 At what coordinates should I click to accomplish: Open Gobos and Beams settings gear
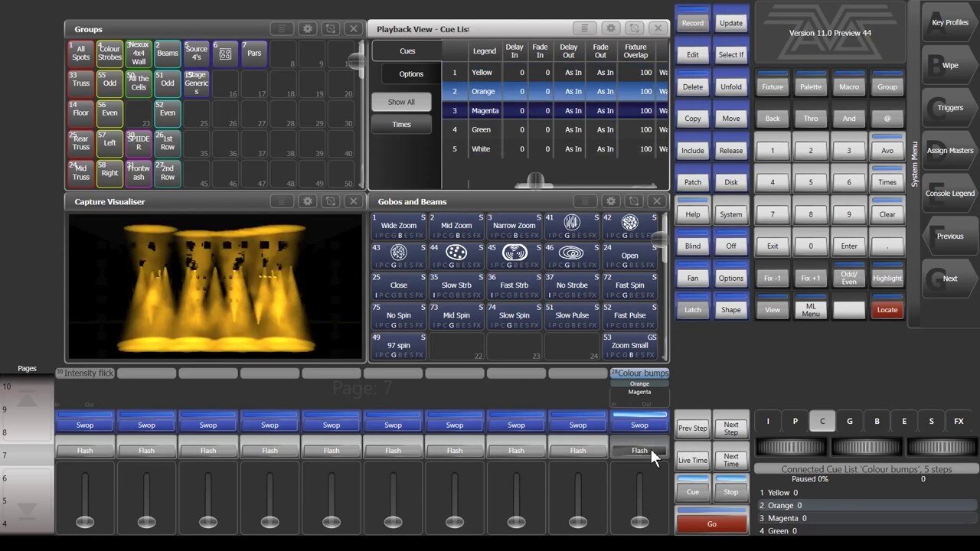(610, 201)
